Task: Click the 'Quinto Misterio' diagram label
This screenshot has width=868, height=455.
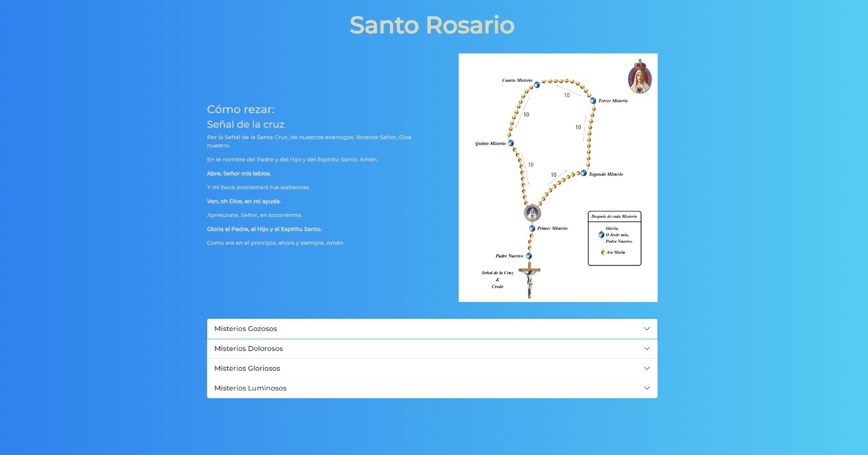Action: click(x=491, y=144)
